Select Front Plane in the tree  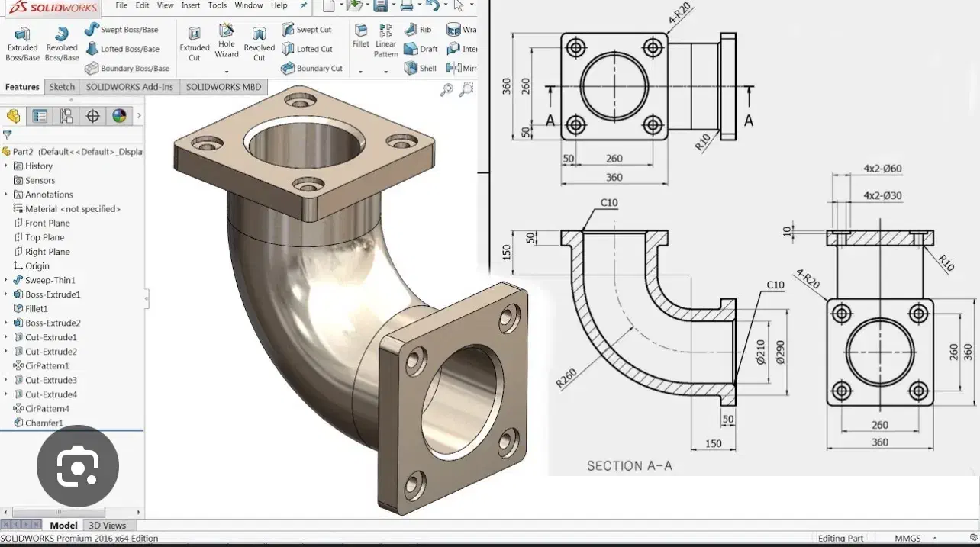point(42,223)
